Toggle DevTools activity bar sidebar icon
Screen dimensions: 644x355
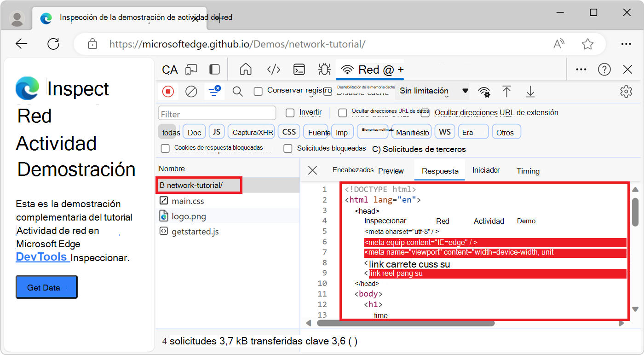point(214,70)
